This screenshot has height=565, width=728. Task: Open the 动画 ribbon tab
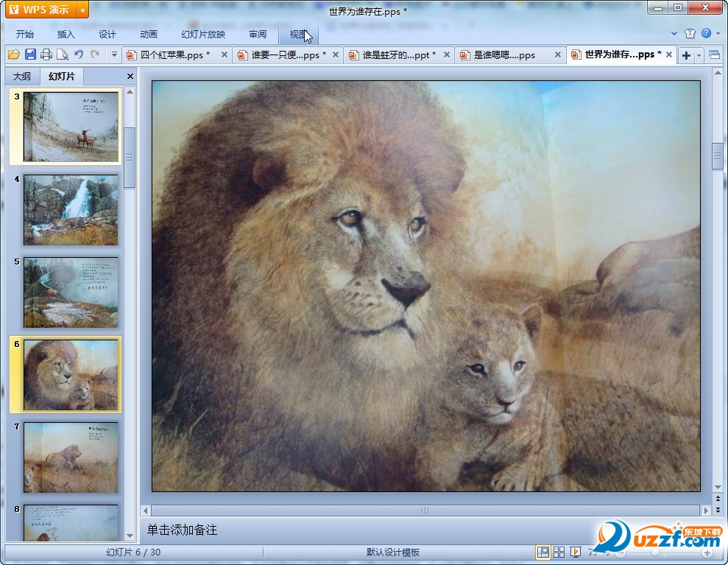149,35
